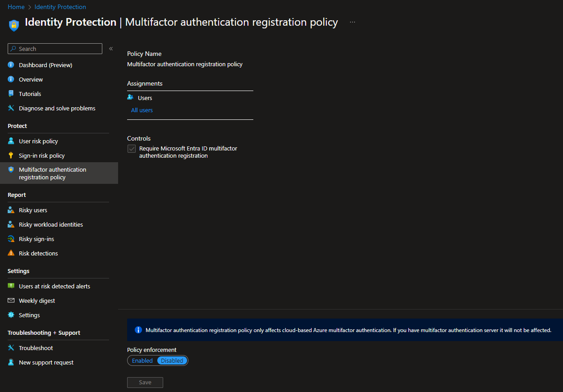The width and height of the screenshot is (563, 392).
Task: Click the Risky users icon
Action: click(11, 210)
